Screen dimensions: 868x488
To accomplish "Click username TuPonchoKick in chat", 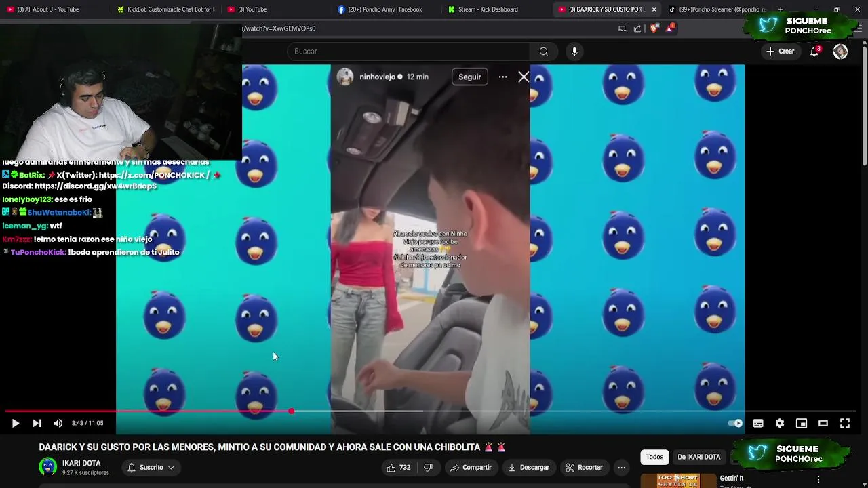I will [x=38, y=252].
